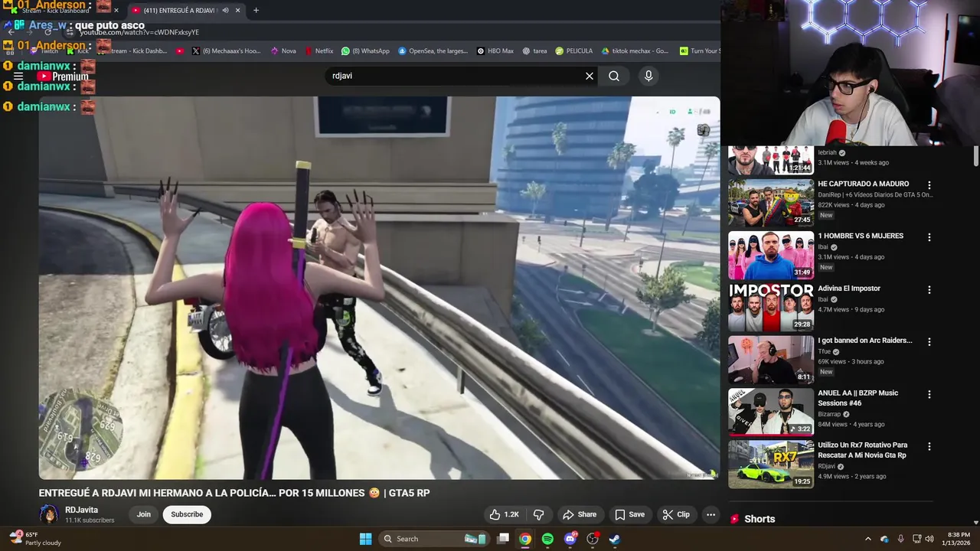Open HE CAPTURADO A MADURO thumbnail
This screenshot has height=551, width=980.
(771, 203)
